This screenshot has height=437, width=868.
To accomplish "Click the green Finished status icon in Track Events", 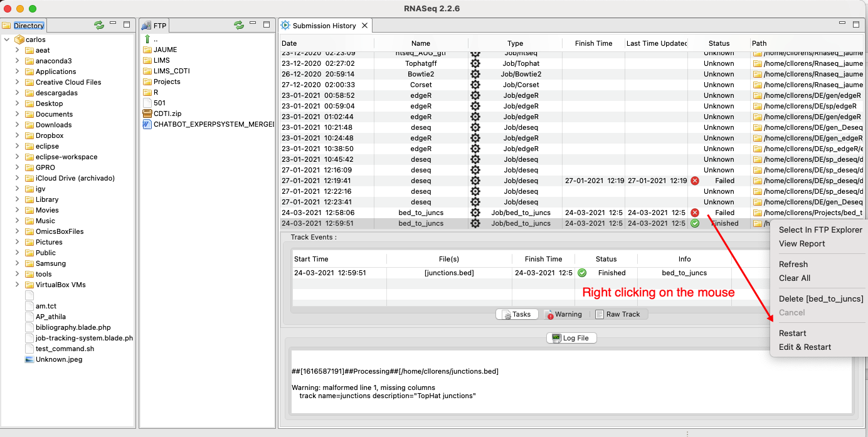I will point(582,273).
